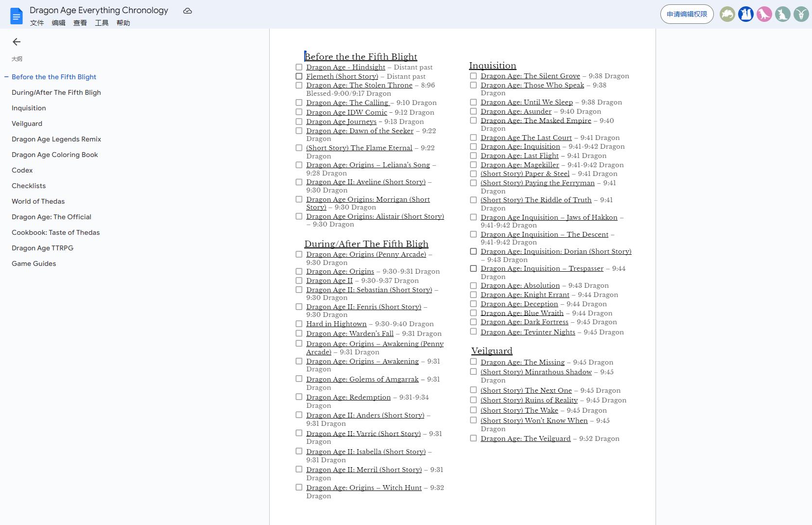Toggle the Dragon Age: The Calling checkbox

tap(299, 103)
